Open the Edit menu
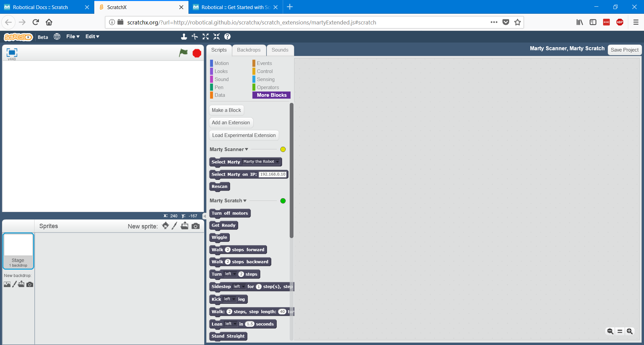The height and width of the screenshot is (345, 644). 92,37
